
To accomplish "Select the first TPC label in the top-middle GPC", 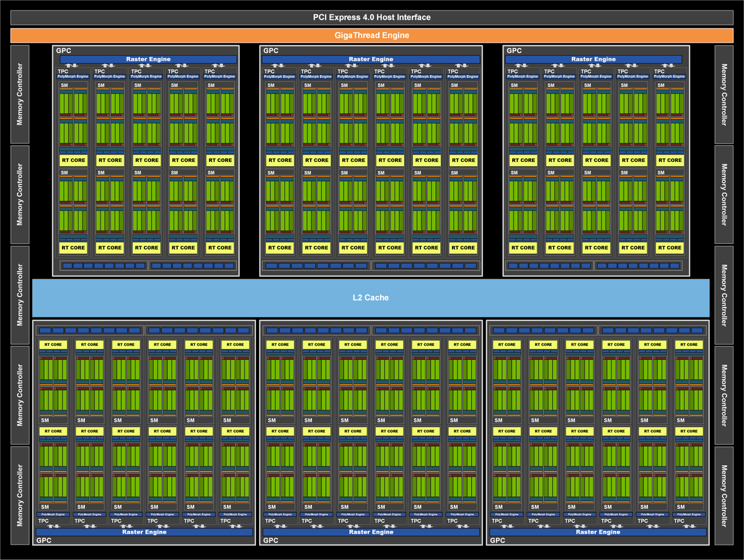I will (268, 71).
